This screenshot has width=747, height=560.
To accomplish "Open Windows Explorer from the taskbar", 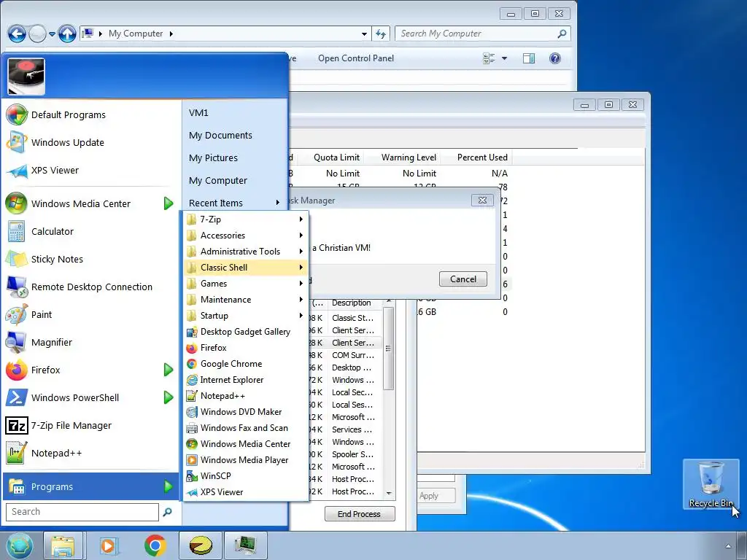I will tap(63, 545).
